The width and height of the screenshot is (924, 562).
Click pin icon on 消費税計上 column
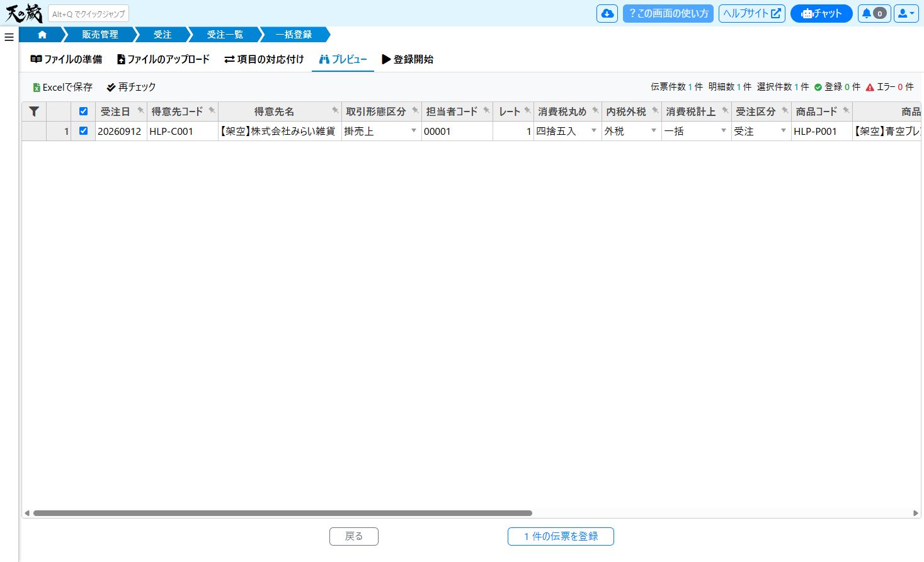[725, 110]
